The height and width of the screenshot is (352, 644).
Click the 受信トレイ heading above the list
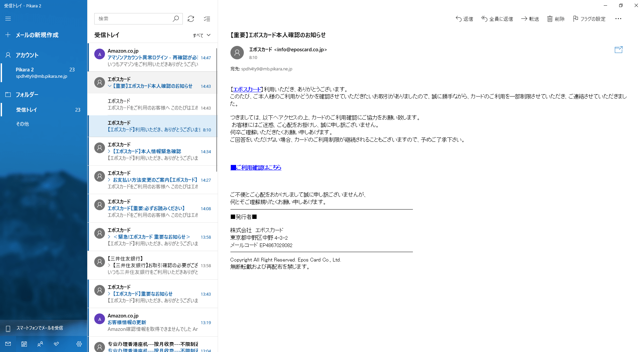pos(107,35)
